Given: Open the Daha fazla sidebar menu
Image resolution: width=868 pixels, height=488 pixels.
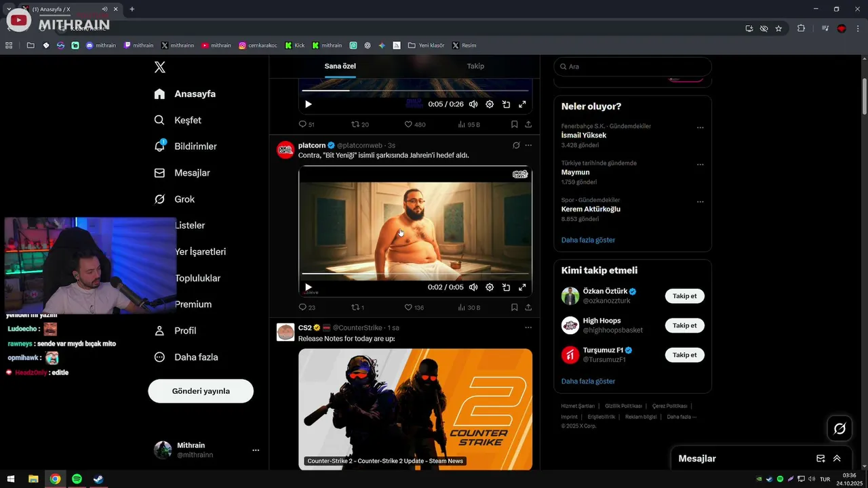Looking at the screenshot, I should (186, 357).
